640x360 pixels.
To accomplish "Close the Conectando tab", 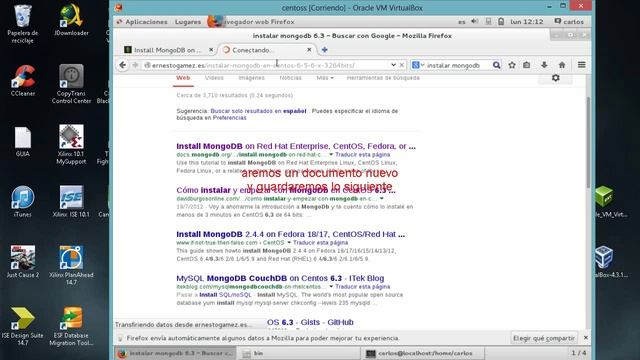I will click(309, 50).
